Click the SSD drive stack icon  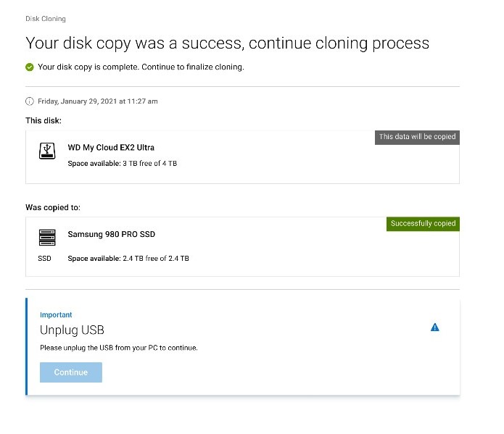(x=46, y=236)
